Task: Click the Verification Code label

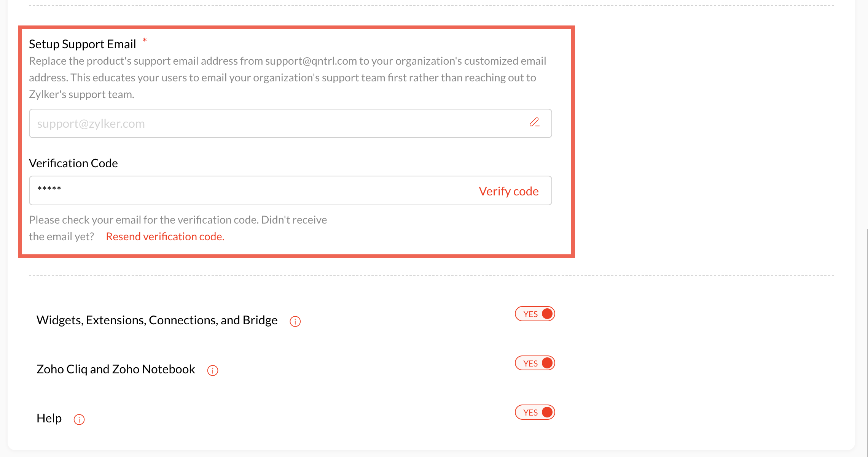Action: [73, 163]
